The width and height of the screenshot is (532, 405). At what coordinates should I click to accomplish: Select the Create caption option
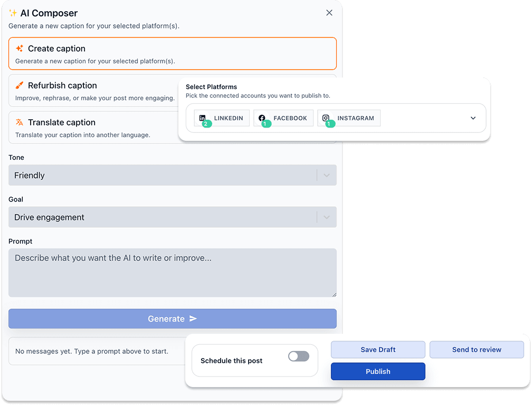point(172,54)
